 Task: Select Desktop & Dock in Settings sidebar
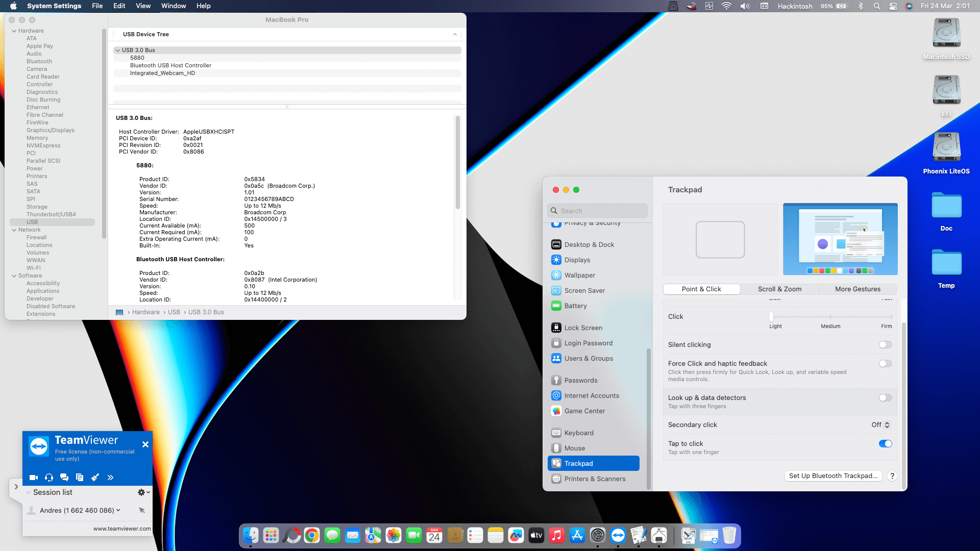pyautogui.click(x=594, y=244)
